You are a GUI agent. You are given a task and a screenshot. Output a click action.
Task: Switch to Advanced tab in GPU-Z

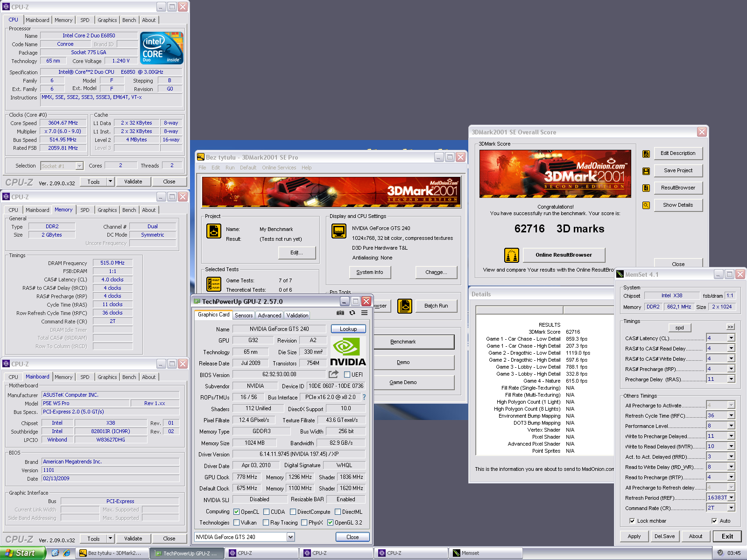(x=269, y=315)
